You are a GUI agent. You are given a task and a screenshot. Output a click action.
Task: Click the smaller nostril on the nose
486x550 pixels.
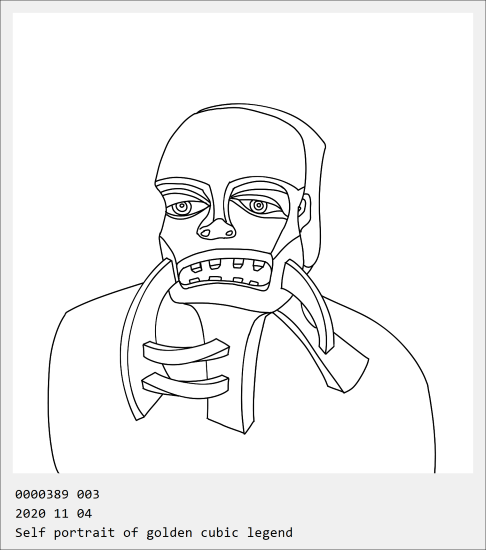coord(229,233)
